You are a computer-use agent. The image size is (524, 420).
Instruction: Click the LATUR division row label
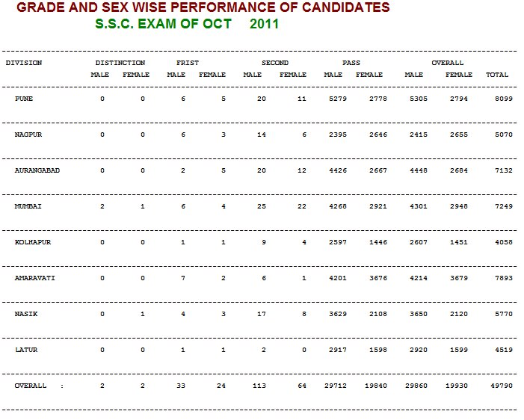point(26,350)
